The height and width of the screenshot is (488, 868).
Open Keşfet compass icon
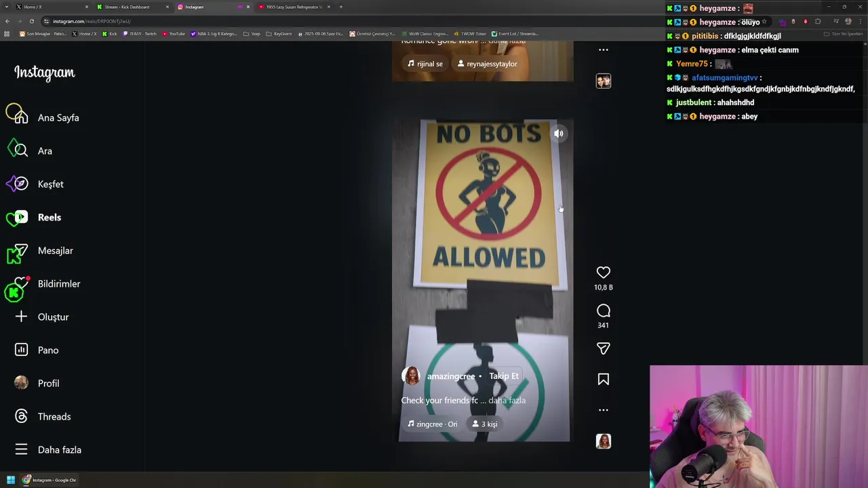[x=21, y=184]
